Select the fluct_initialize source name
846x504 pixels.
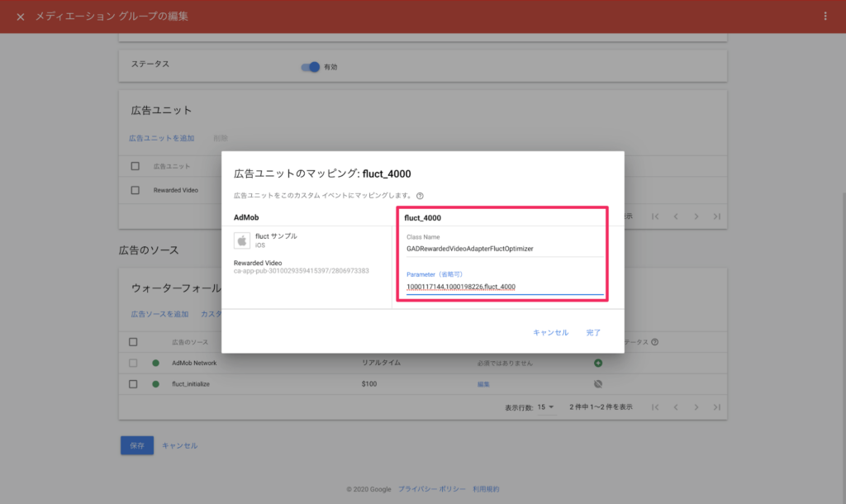point(191,384)
